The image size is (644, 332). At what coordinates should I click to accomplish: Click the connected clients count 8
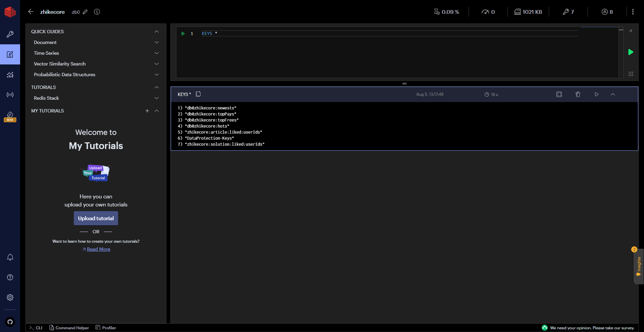tap(607, 12)
